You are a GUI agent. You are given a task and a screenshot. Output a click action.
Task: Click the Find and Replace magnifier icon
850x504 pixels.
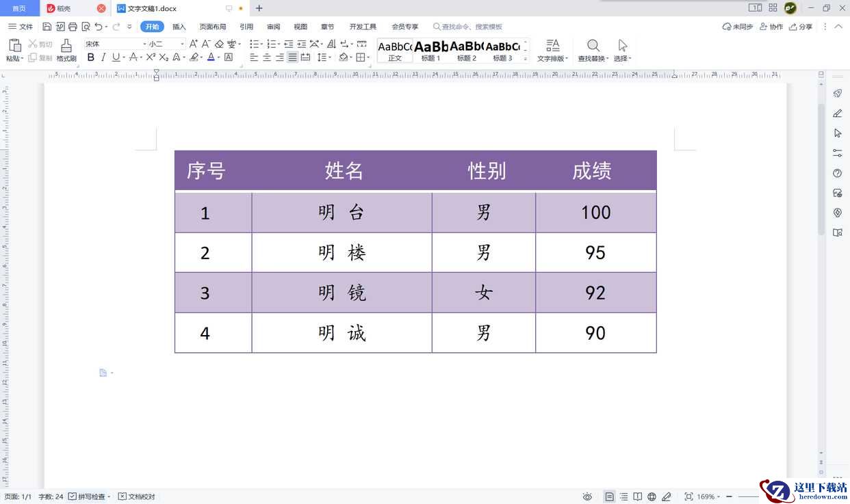(x=593, y=46)
